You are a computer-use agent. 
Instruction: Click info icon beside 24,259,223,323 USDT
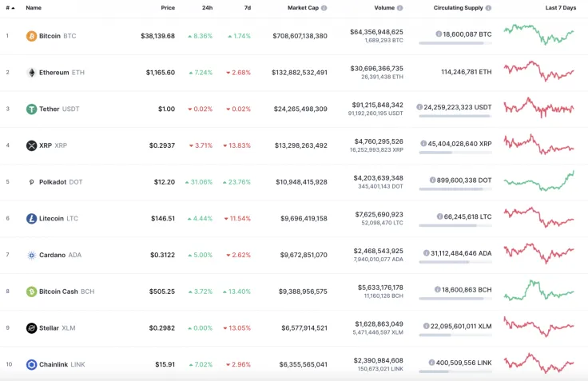419,107
